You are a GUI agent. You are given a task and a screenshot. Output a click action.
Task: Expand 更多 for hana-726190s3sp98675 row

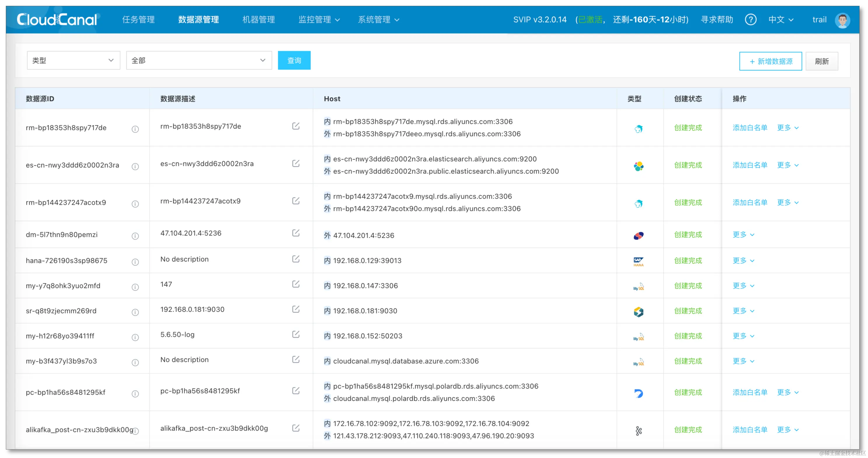click(743, 260)
